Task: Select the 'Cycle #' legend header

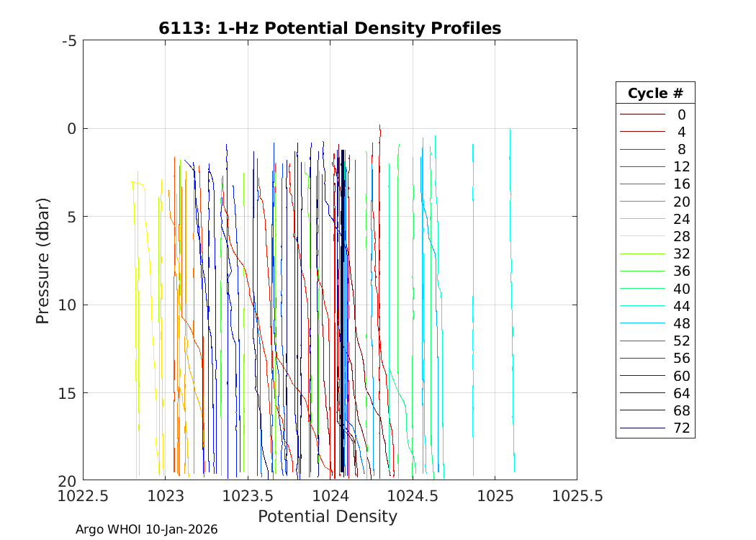Action: tap(654, 94)
